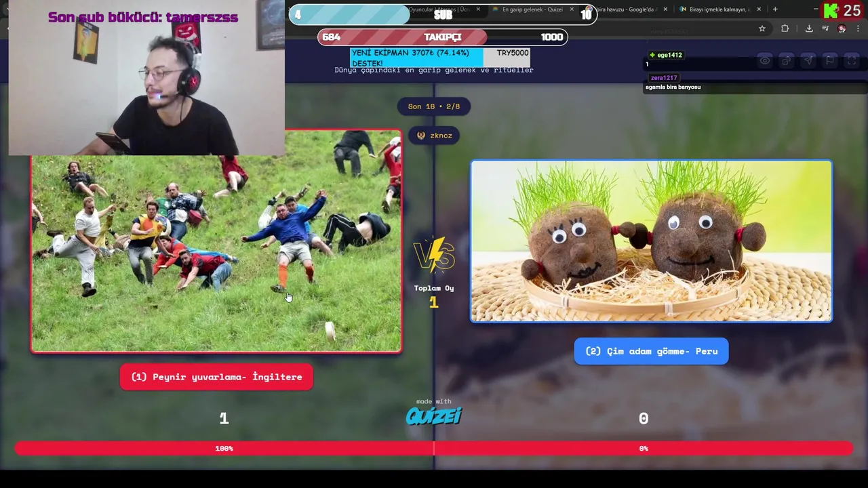Close the En garip gelenek Quizei tab
Viewport: 868px width, 488px height.
pos(572,9)
